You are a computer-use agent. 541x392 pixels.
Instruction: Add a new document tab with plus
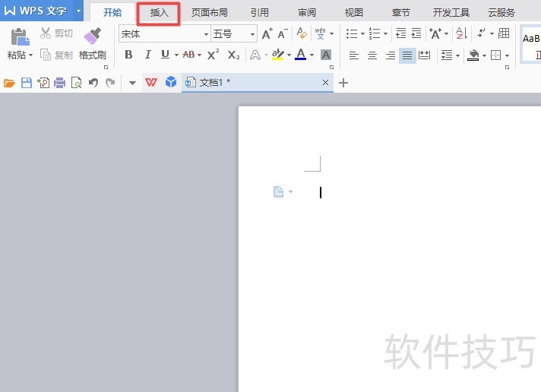343,83
